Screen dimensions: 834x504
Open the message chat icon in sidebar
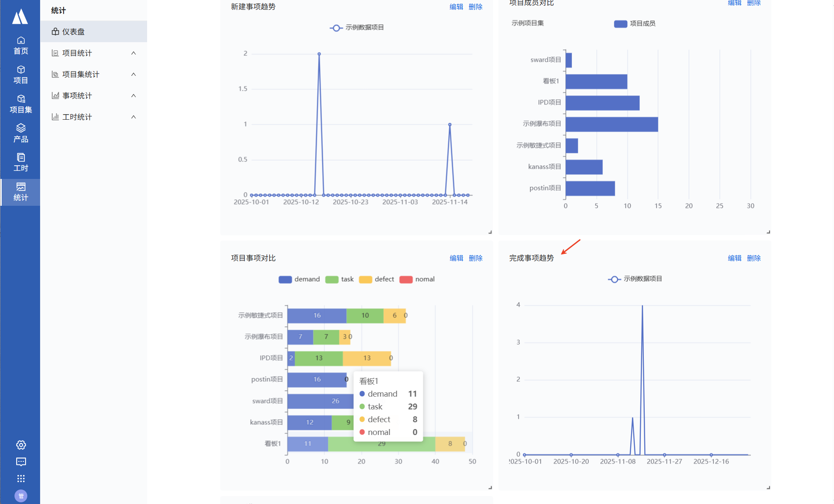coord(21,462)
